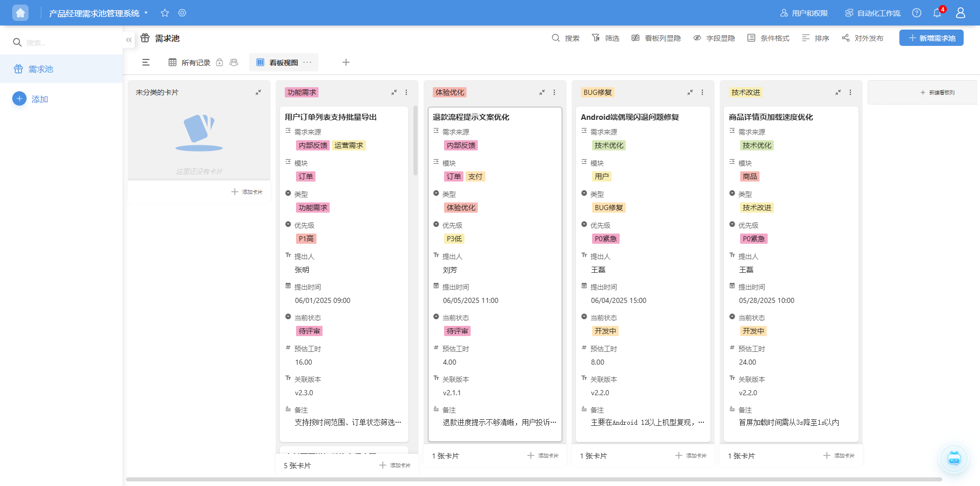Open 看板视图 tab more options dots
The image size is (980, 486).
(307, 62)
